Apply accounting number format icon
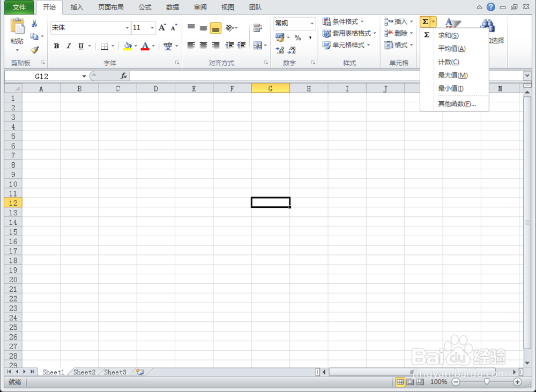 280,37
